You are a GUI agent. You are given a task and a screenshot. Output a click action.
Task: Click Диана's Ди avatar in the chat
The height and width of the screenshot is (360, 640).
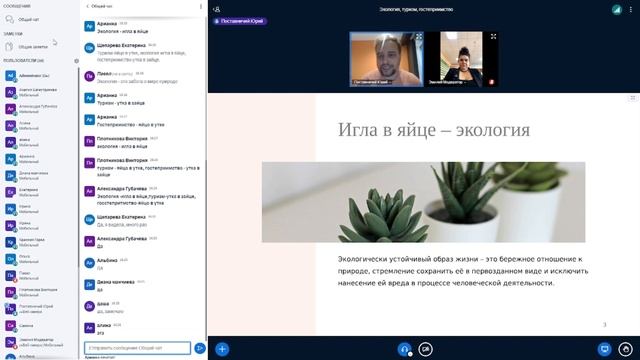click(x=89, y=284)
